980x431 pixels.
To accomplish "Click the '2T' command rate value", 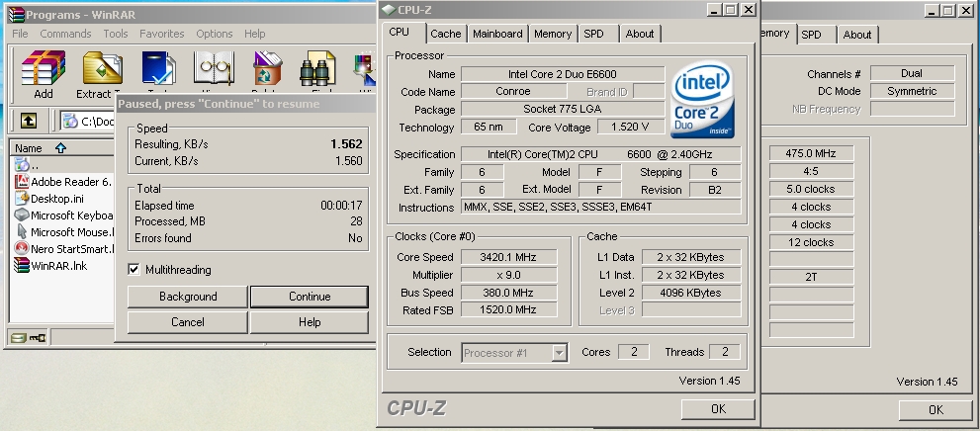I will [811, 276].
